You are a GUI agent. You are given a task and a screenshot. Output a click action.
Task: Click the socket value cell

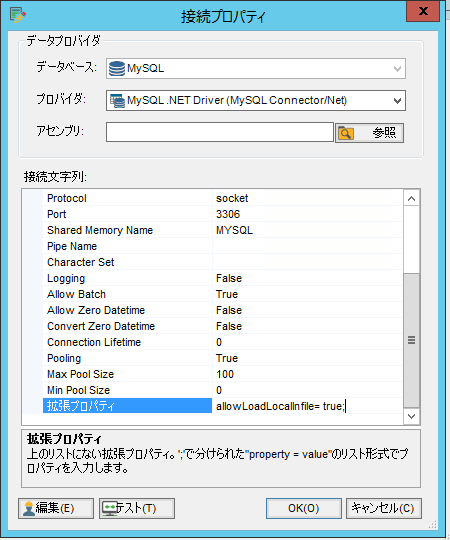(x=307, y=198)
